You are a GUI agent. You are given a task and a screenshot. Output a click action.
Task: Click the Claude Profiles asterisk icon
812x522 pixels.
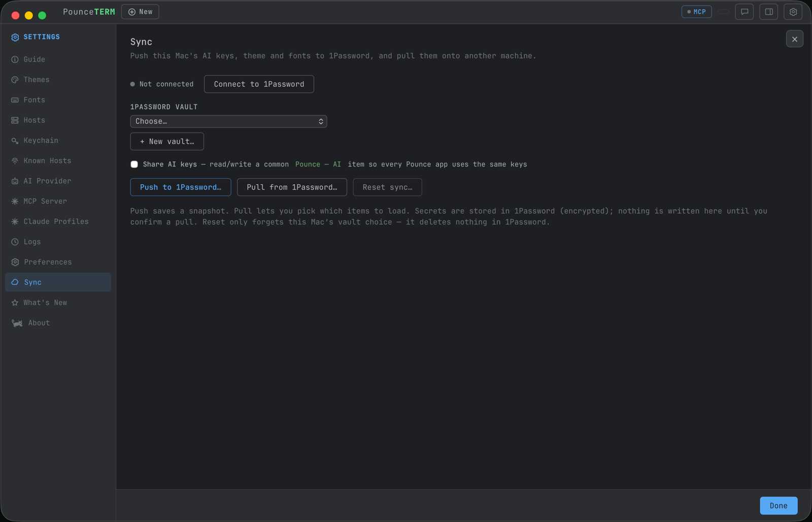point(15,222)
